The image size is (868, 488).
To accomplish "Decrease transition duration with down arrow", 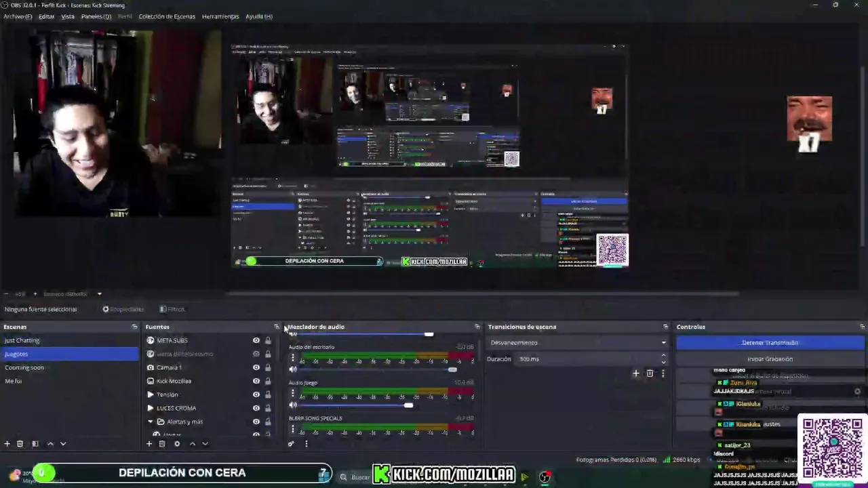I will [663, 362].
